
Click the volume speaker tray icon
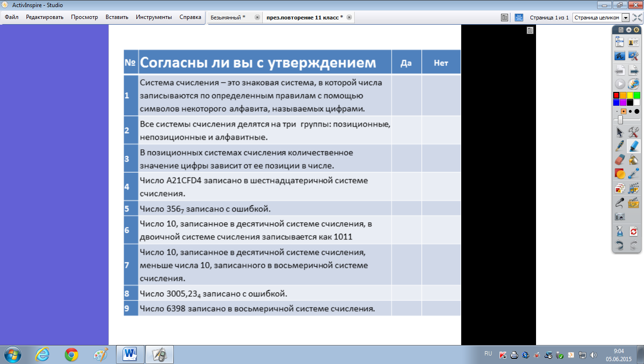[594, 355]
